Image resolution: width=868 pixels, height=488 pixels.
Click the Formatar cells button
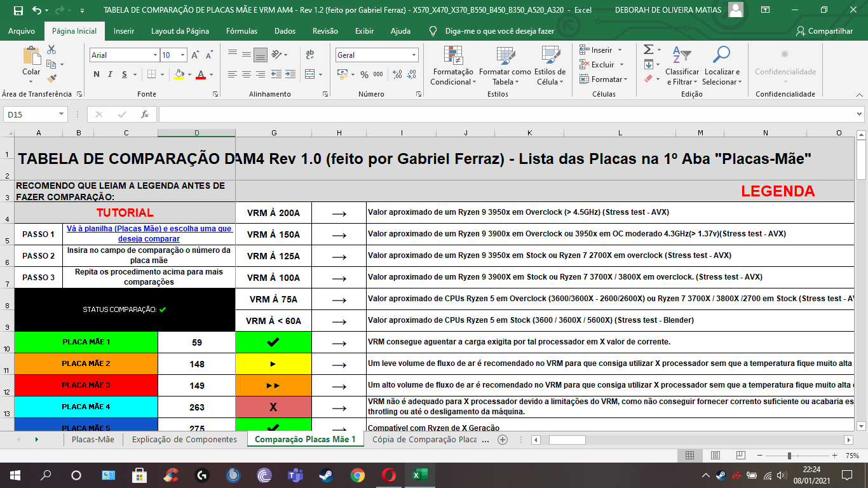click(x=604, y=79)
